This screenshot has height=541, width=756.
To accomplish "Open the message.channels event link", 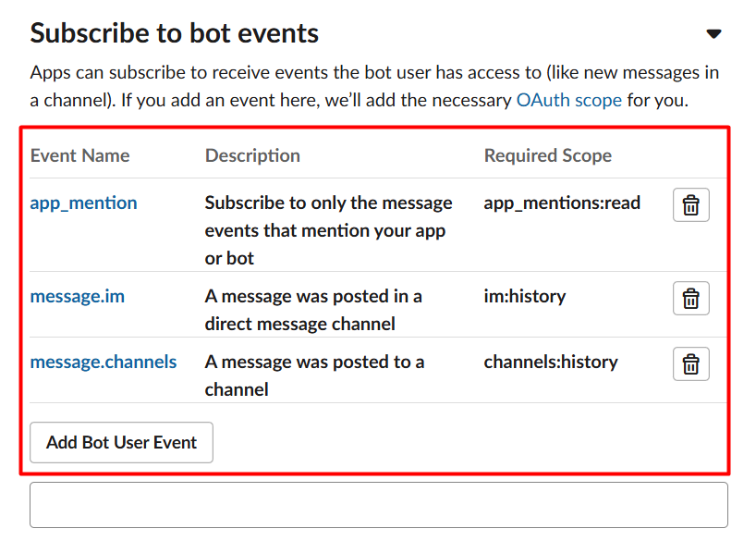I will 104,362.
